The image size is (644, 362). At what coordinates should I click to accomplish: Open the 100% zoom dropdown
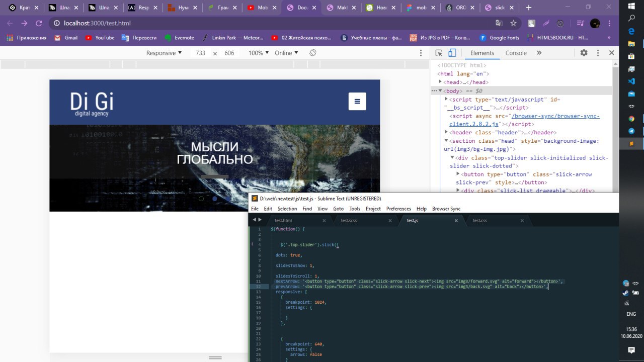click(x=259, y=53)
